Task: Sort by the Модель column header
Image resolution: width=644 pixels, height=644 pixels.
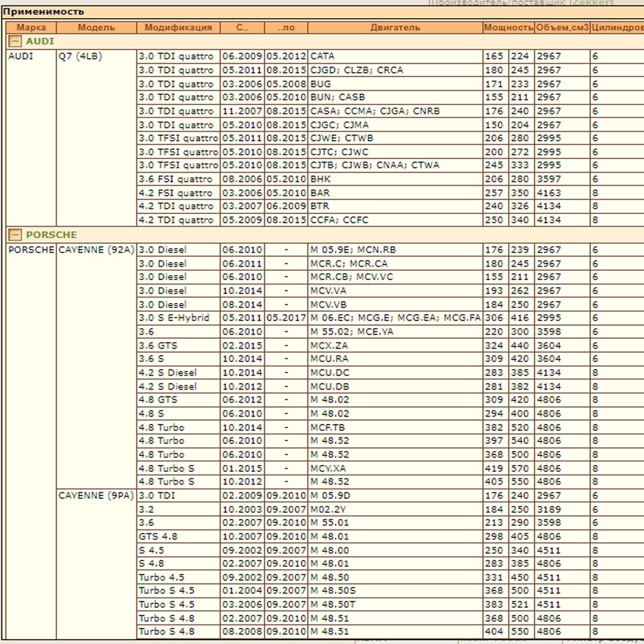Action: pos(96,27)
